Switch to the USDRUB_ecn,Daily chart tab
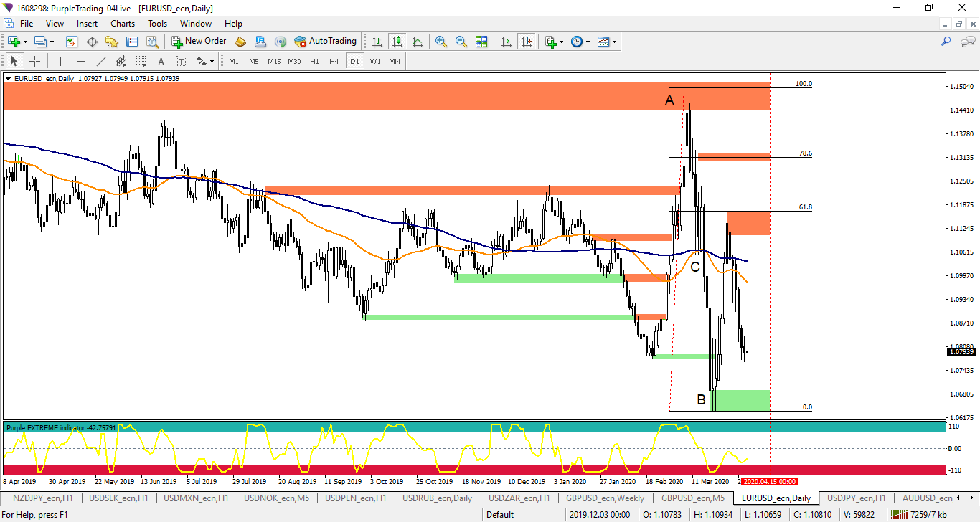Image resolution: width=980 pixels, height=522 pixels. 437,498
